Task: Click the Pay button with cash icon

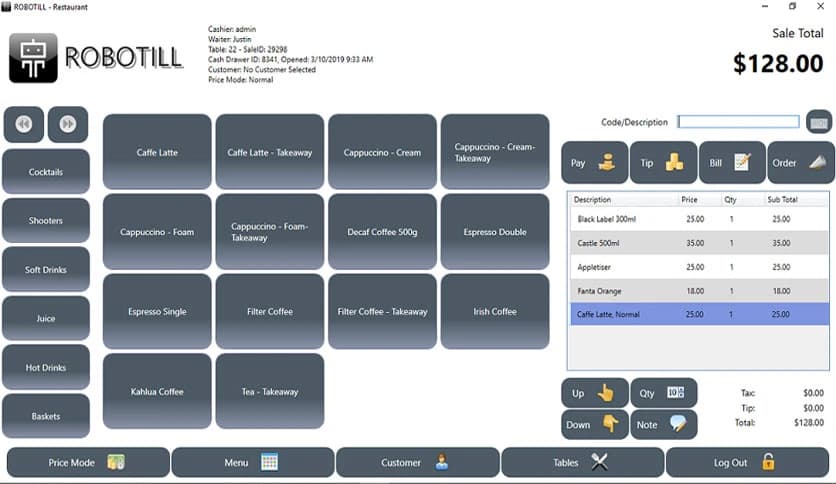Action: (x=594, y=162)
